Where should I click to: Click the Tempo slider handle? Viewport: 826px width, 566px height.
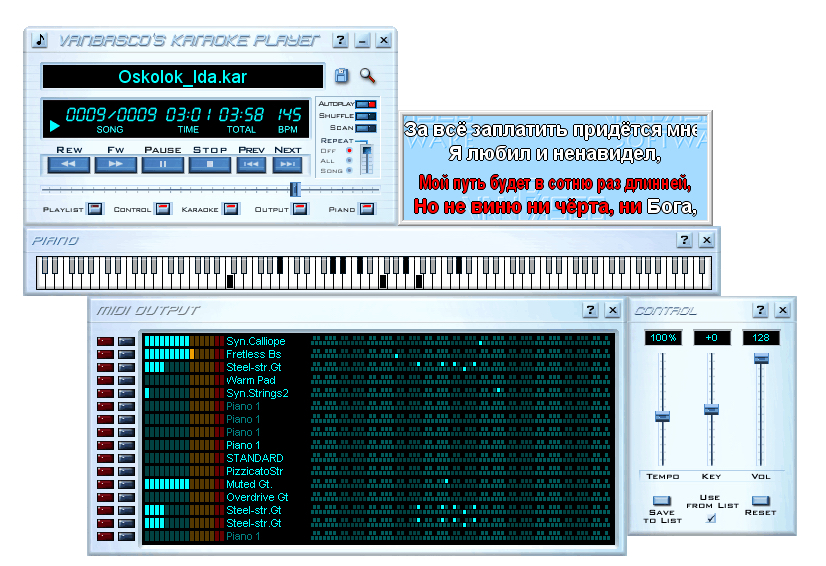coord(661,415)
